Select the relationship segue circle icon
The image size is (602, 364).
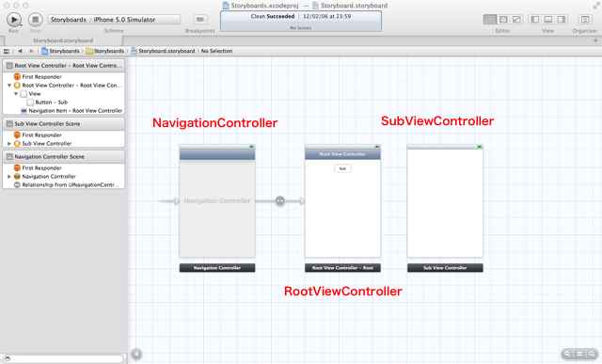click(x=280, y=201)
